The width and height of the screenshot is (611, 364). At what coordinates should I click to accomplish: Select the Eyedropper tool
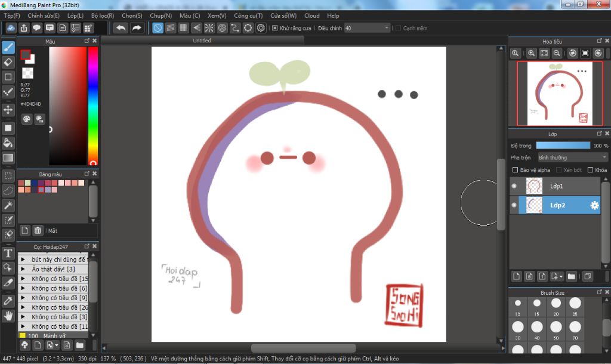point(8,301)
